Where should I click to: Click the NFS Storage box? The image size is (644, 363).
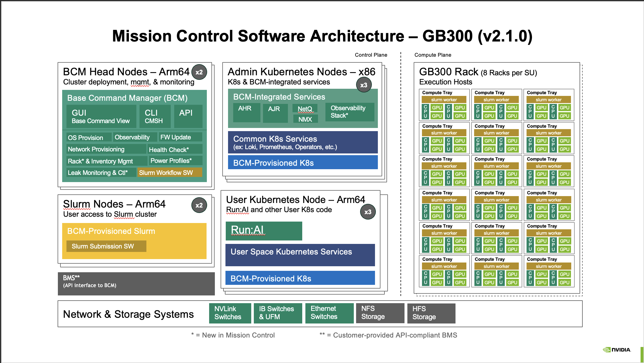tap(380, 313)
